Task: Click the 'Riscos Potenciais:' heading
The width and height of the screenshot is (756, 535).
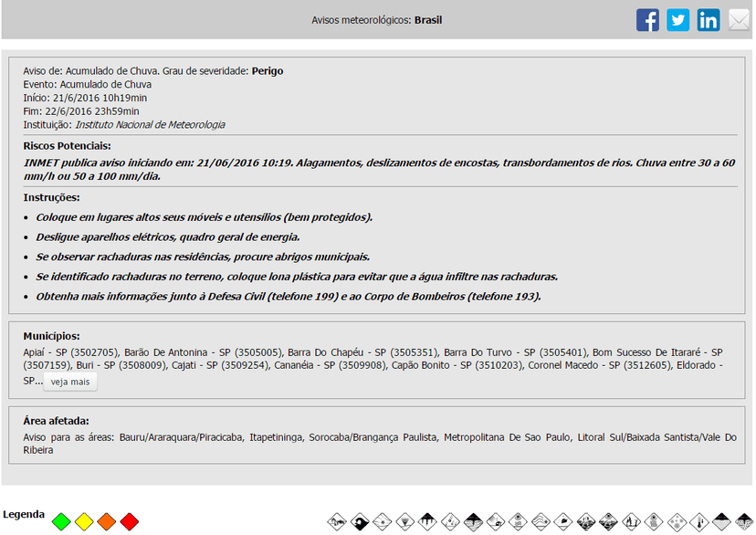Action: 67,146
